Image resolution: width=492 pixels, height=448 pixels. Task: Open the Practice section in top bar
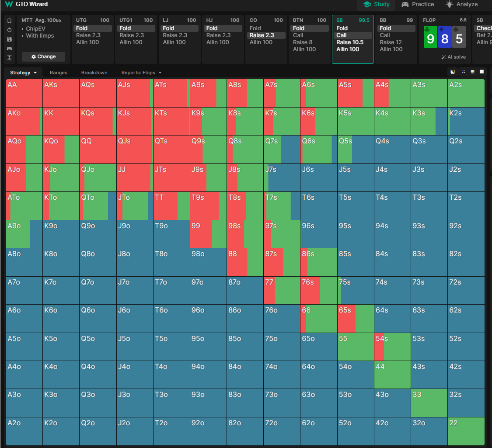418,4
